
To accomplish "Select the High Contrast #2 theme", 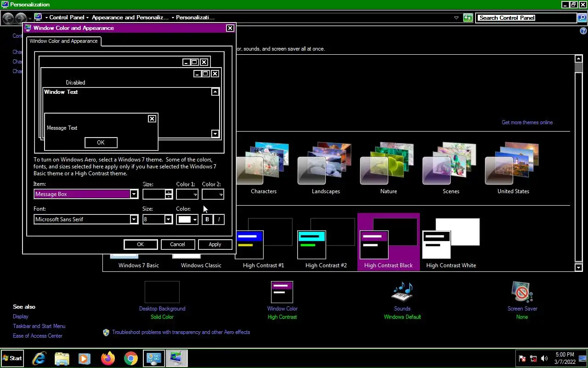I will pyautogui.click(x=326, y=242).
